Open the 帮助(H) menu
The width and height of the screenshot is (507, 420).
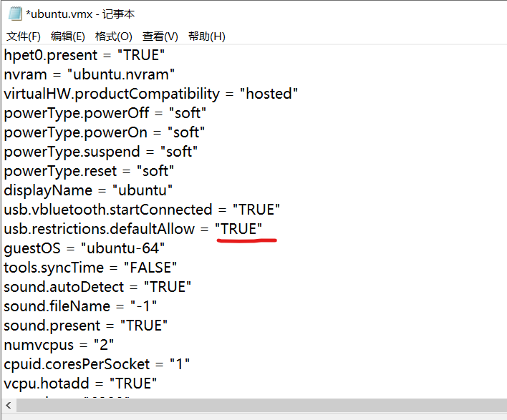207,36
